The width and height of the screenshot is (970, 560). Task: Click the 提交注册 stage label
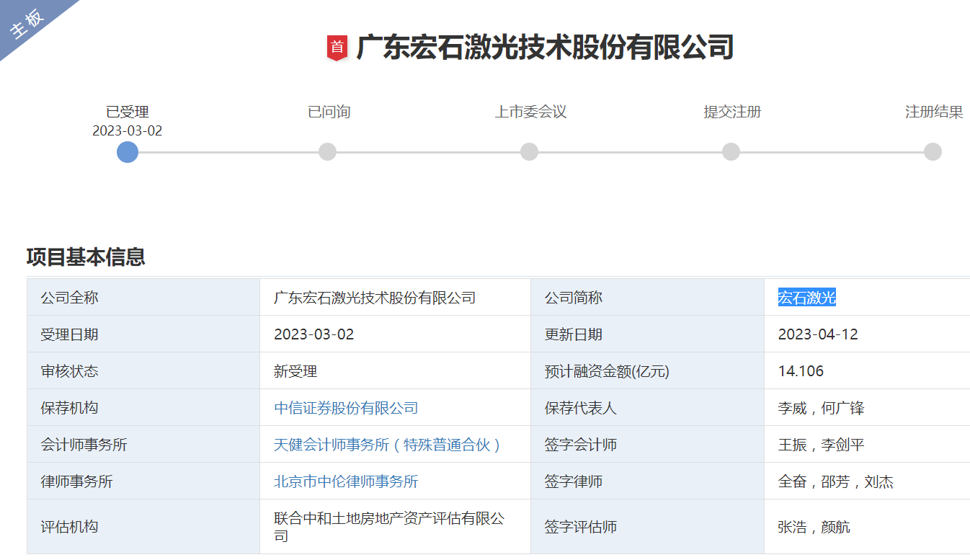(732, 112)
